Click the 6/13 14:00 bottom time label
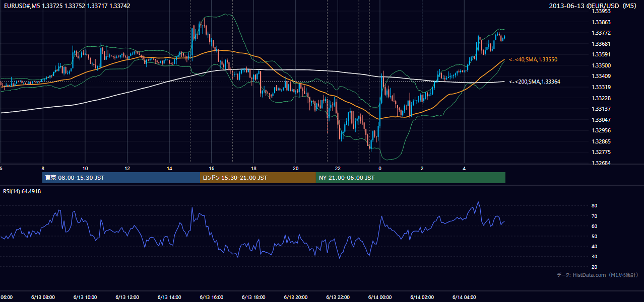644x302 pixels. [169, 297]
